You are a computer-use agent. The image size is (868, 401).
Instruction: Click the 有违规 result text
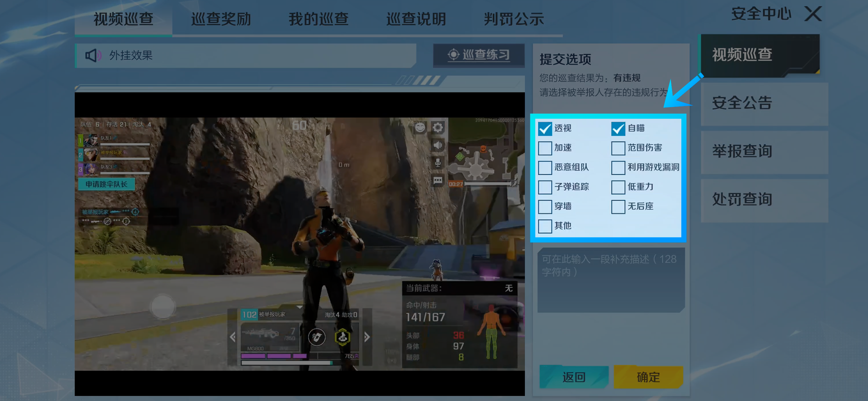click(627, 78)
